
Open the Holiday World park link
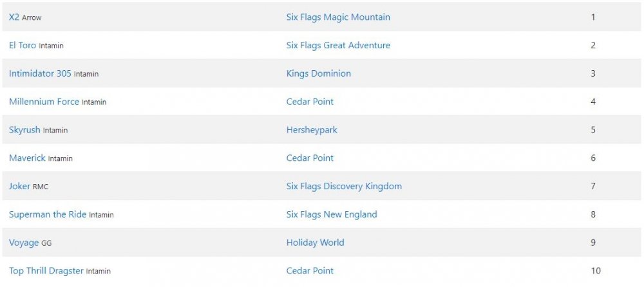315,243
